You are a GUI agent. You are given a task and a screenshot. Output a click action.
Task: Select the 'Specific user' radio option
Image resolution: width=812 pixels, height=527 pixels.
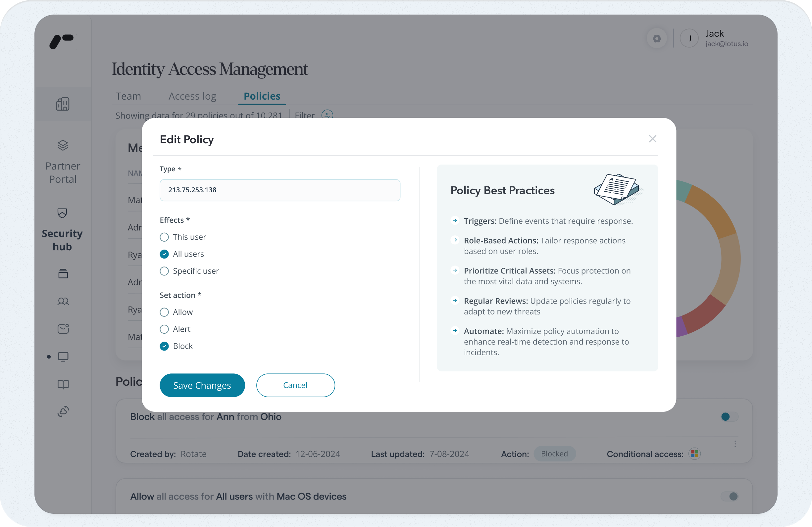coord(164,271)
